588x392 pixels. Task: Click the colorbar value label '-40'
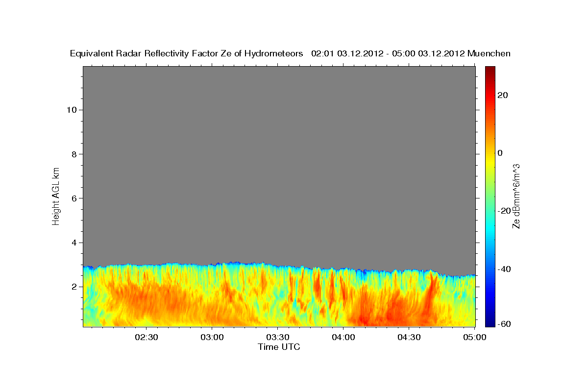pyautogui.click(x=504, y=269)
